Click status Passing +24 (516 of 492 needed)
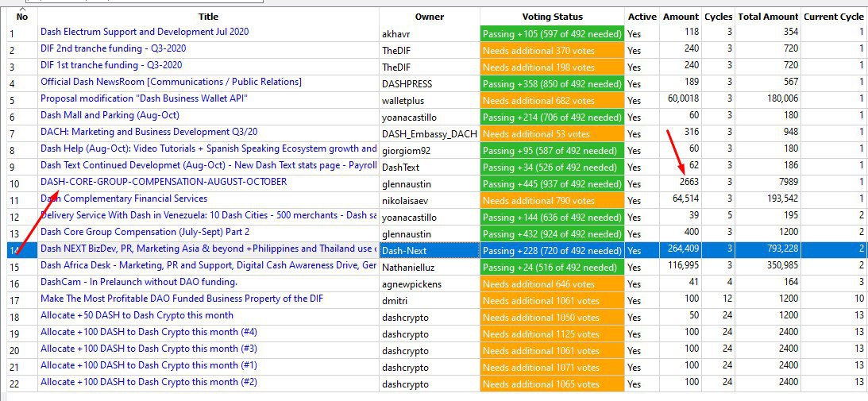868x401 pixels. tap(553, 267)
